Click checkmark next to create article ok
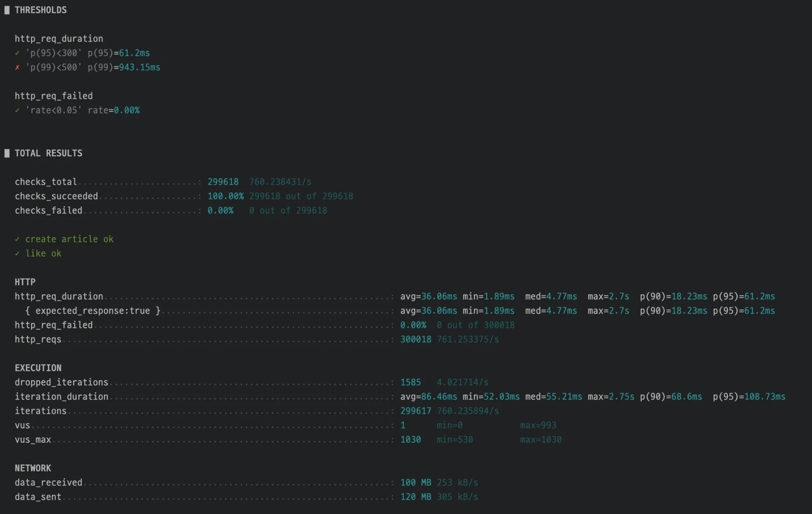The image size is (812, 514). point(17,239)
